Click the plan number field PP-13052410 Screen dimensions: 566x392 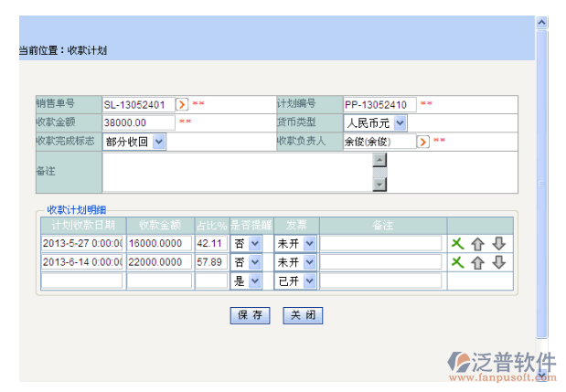(x=379, y=104)
